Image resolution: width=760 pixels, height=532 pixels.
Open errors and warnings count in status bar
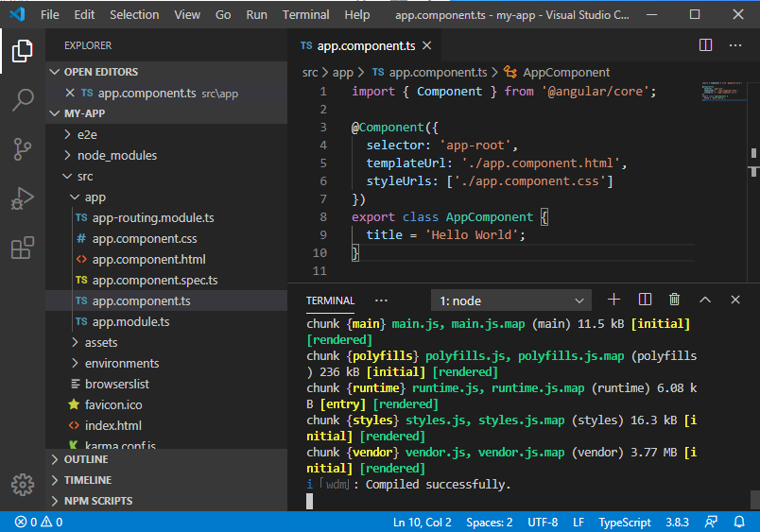(39, 522)
